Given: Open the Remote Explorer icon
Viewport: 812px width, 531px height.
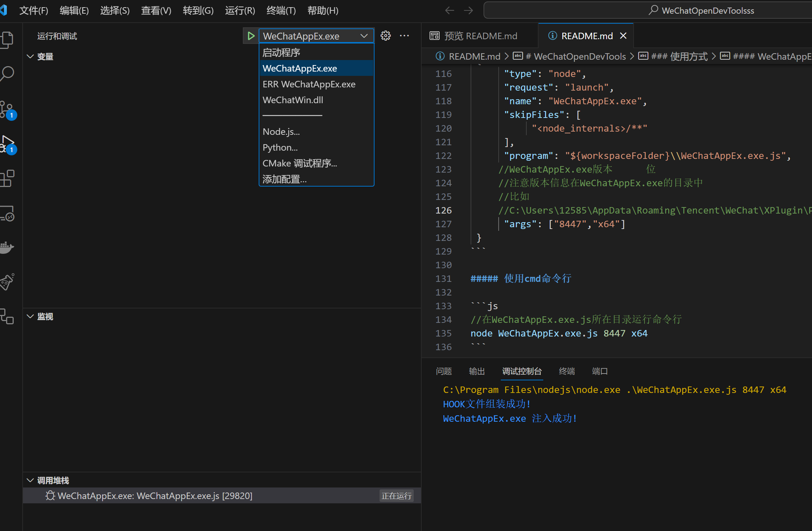Looking at the screenshot, I should tap(7, 213).
